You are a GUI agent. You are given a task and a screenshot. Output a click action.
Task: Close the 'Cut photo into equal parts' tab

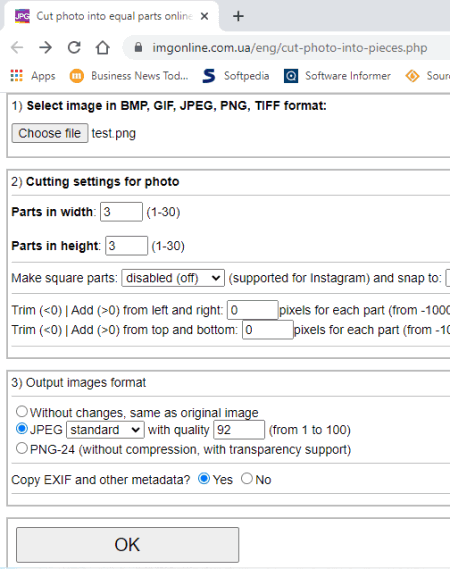(204, 16)
